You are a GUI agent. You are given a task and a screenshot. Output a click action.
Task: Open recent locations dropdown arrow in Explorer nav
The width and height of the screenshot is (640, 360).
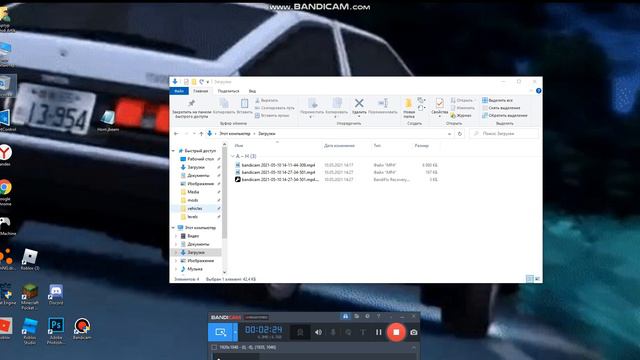click(194, 133)
